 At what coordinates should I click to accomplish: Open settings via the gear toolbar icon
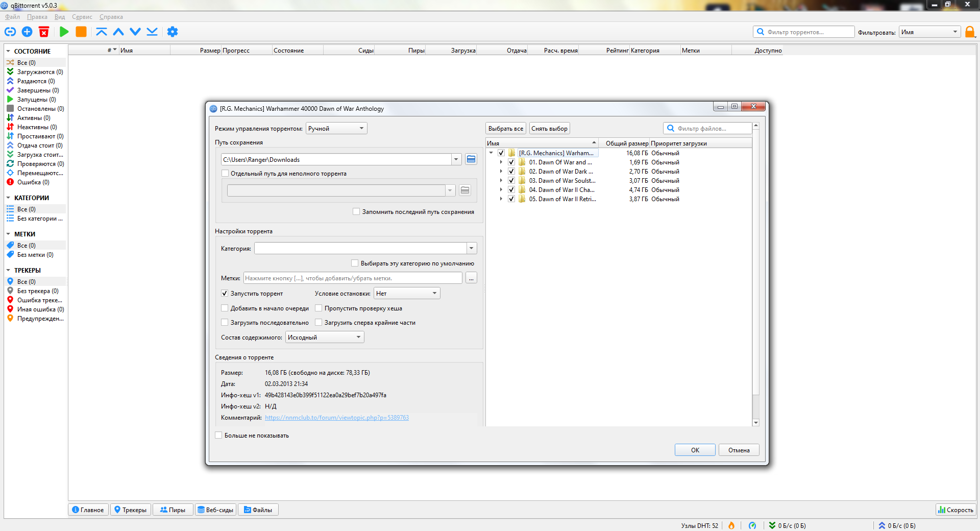[x=173, y=32]
